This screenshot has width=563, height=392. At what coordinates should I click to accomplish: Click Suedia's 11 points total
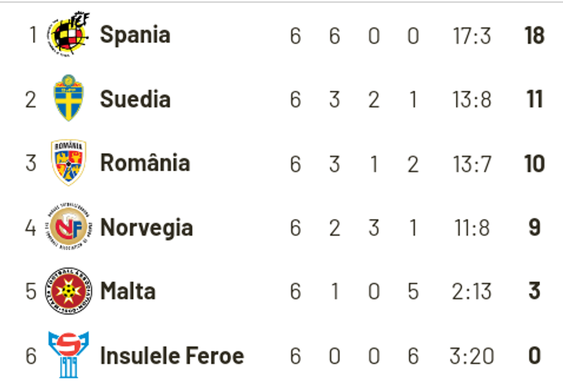click(535, 99)
